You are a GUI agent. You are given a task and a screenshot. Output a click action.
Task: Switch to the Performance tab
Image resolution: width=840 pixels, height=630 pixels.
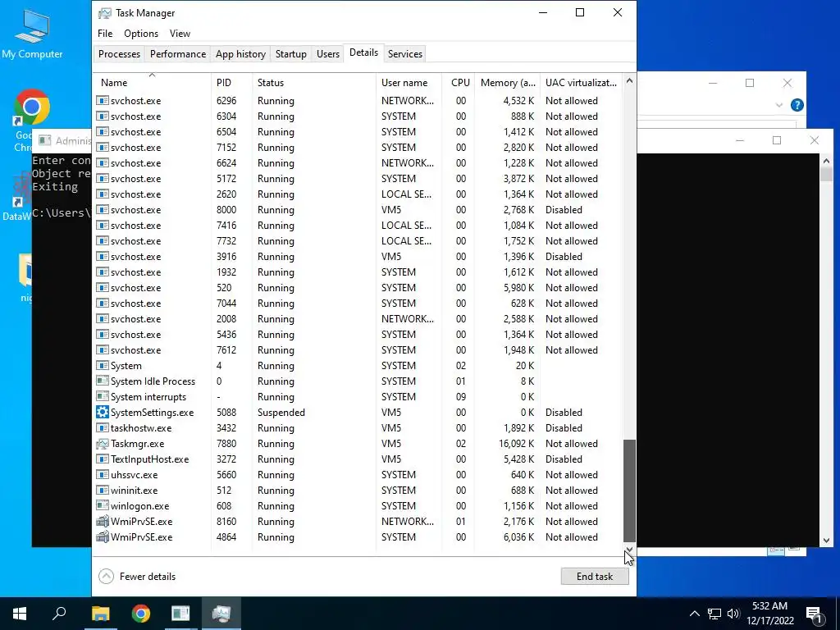click(178, 54)
